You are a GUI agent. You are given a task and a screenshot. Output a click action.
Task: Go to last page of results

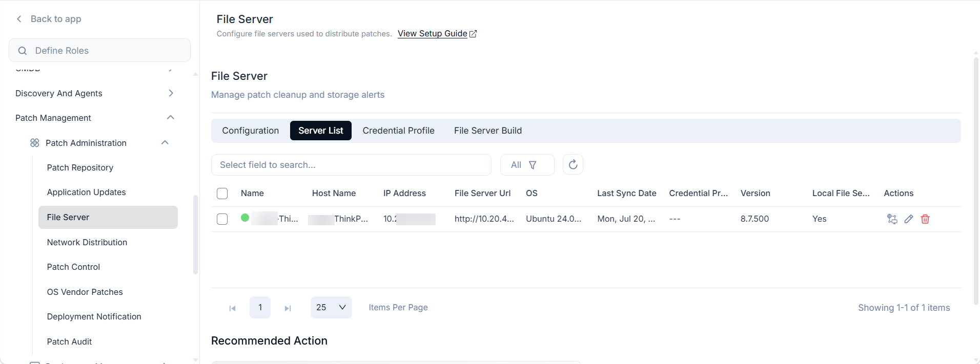coord(288,308)
